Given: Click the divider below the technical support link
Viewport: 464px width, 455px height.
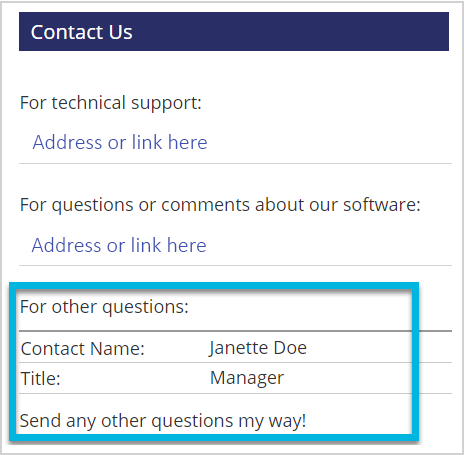Looking at the screenshot, I should pos(235,164).
